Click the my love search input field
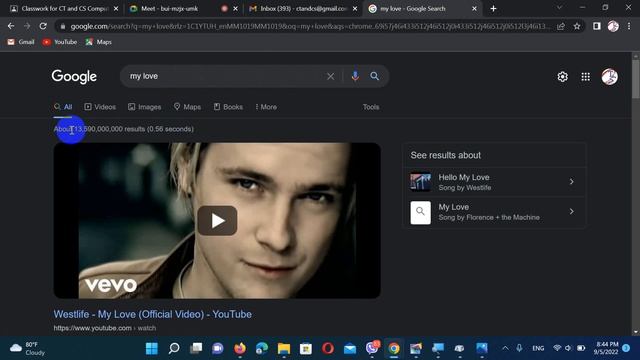 point(224,76)
